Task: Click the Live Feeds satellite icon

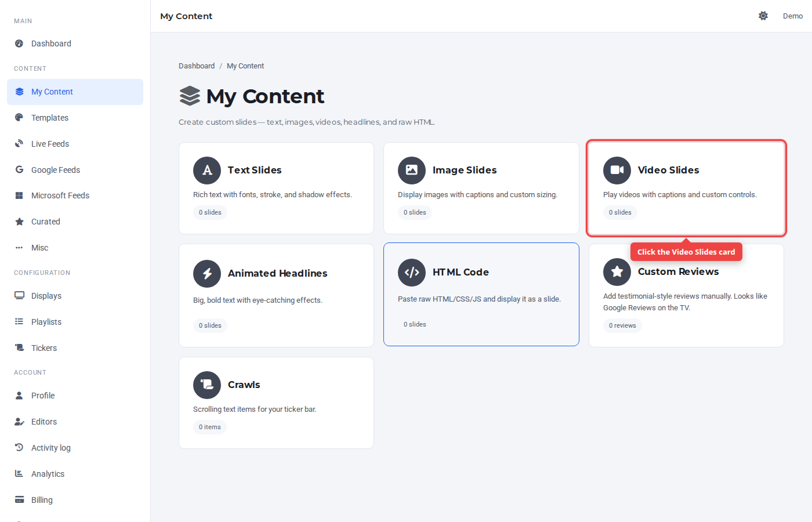Action: click(x=19, y=143)
